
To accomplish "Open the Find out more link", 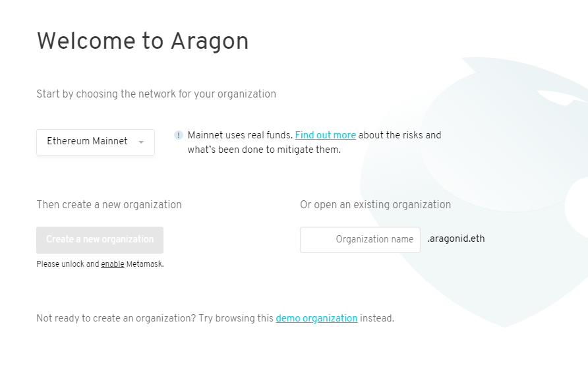I will point(325,135).
